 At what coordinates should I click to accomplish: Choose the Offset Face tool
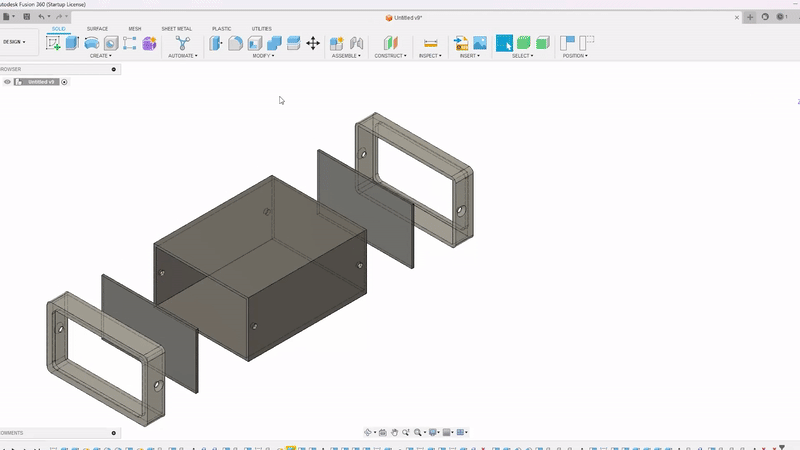tap(293, 43)
